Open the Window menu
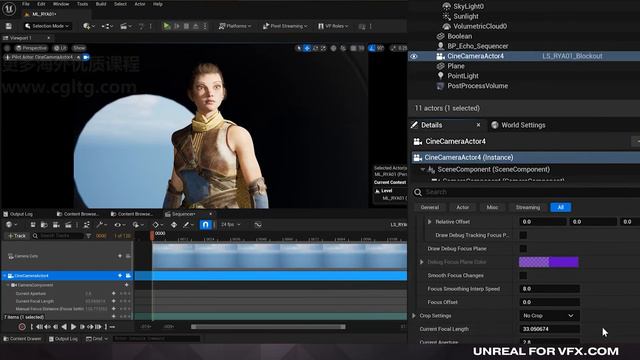This screenshot has width=640, height=360. tap(61, 4)
